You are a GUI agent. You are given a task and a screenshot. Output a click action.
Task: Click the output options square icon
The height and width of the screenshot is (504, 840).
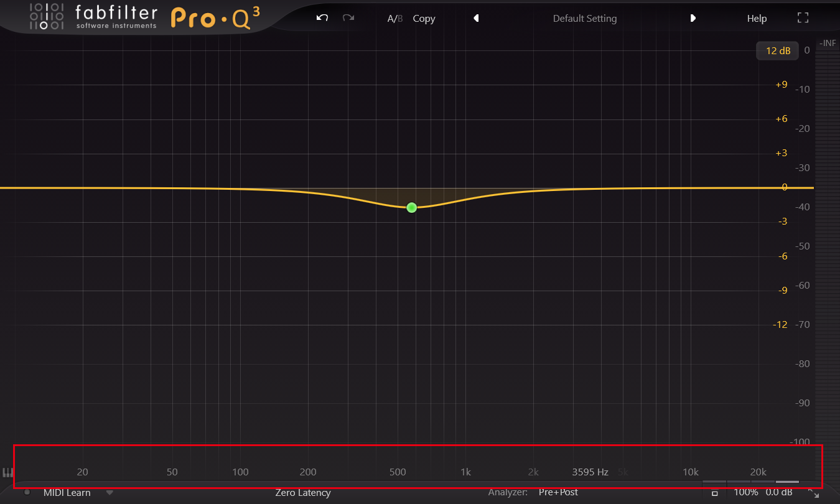point(715,493)
